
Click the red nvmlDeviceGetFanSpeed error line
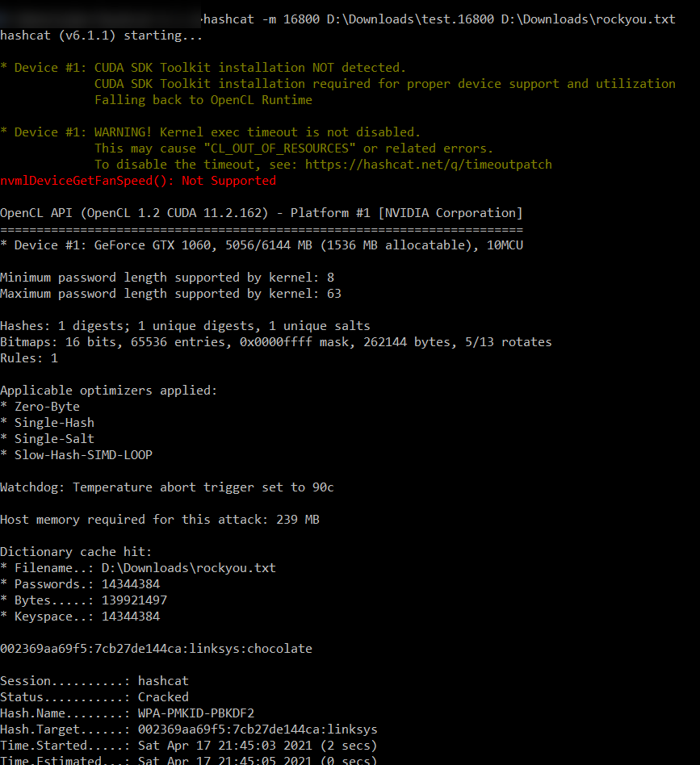tap(138, 181)
